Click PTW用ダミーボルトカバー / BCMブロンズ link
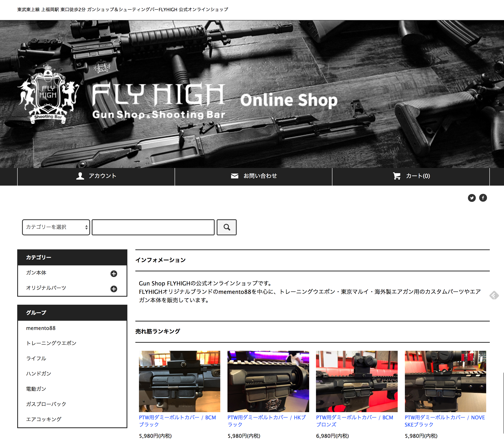The height and width of the screenshot is (444, 504). 355,421
